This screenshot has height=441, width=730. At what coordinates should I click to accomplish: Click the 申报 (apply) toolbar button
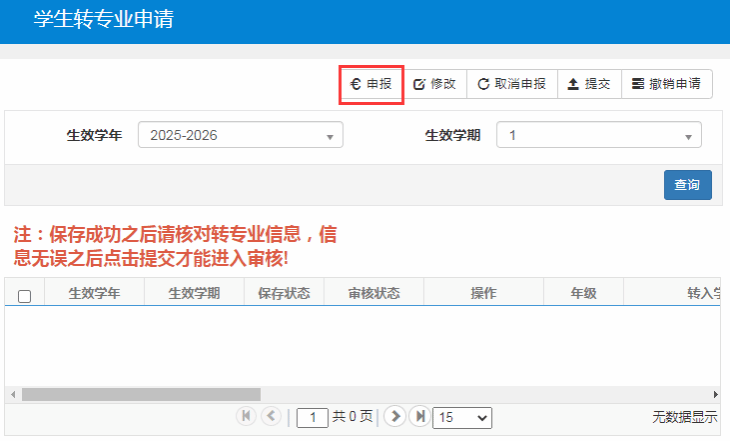click(371, 85)
